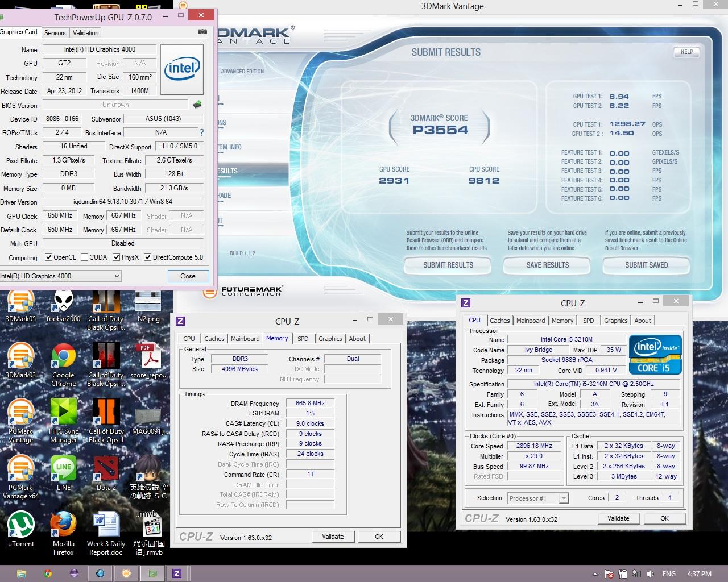This screenshot has height=582, width=728.
Task: Click the GPU-Z screenshot camera icon
Action: 202,32
